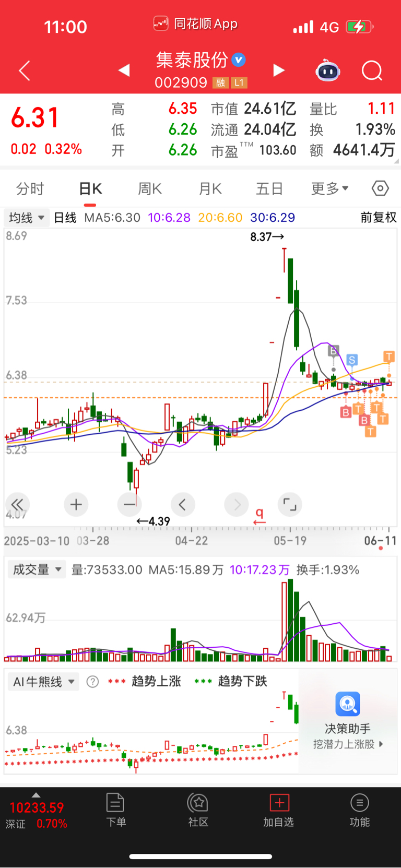Enter fullscreen chart mode

click(x=290, y=504)
